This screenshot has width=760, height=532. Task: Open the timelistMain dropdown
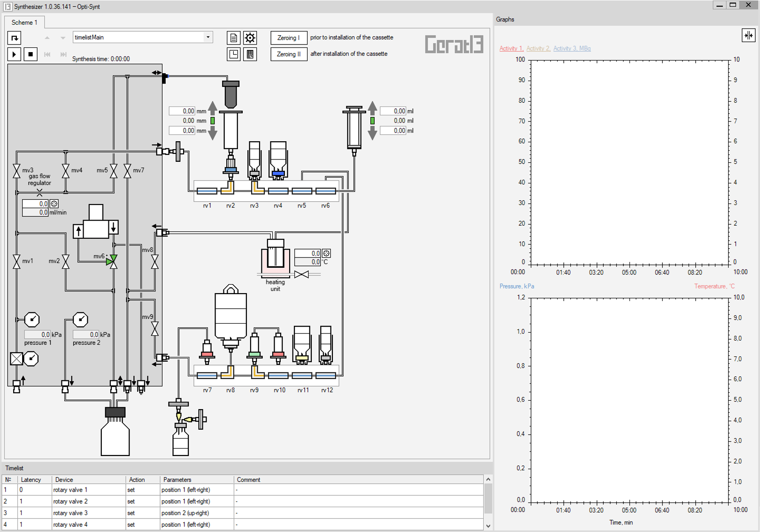(x=208, y=37)
